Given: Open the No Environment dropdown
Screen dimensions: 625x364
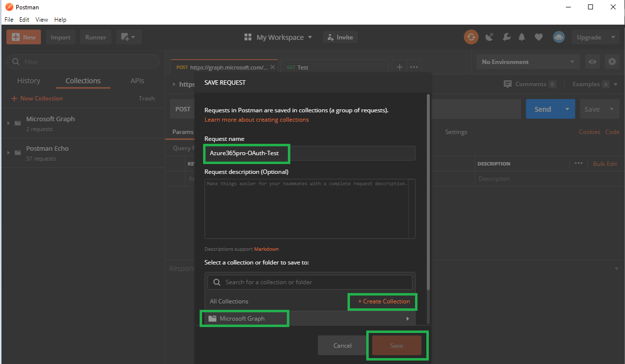Looking at the screenshot, I should click(x=528, y=62).
